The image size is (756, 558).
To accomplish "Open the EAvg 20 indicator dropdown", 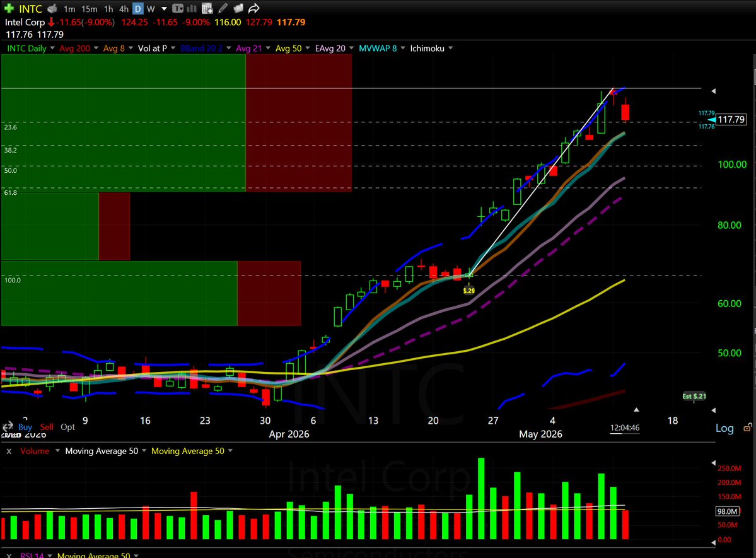I will 351,48.
